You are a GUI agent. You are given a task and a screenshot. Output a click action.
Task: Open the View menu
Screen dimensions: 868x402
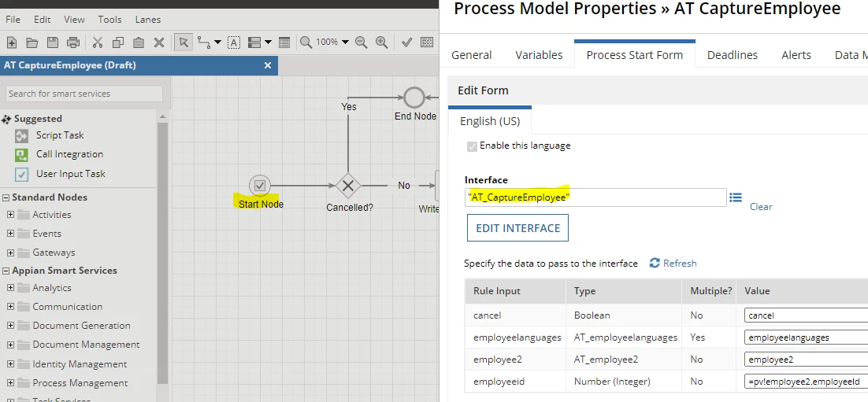(74, 20)
